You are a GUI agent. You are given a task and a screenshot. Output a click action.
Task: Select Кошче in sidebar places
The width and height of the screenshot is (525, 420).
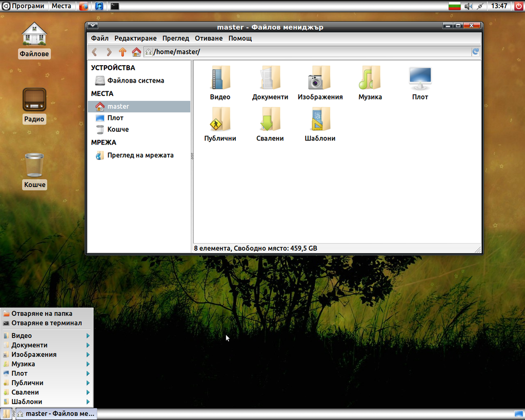point(139,129)
